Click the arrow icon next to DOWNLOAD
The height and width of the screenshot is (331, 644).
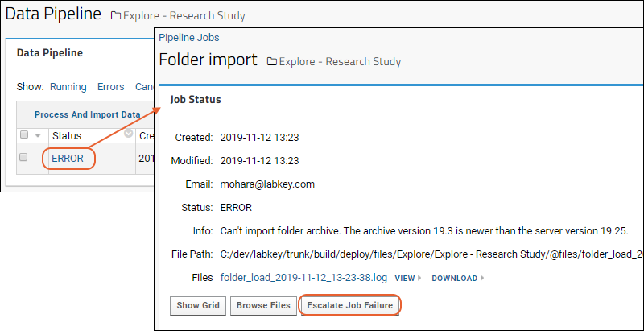482,279
